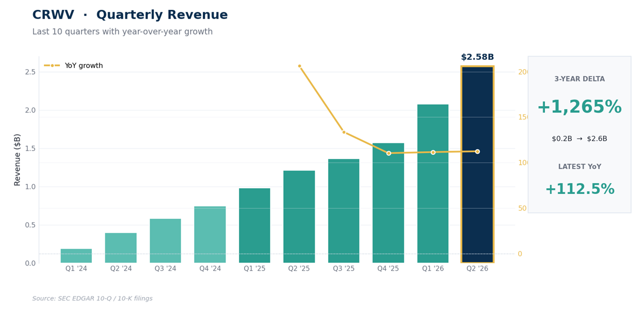644x313 pixels.
Task: Click the +112.5% latest YoY value
Action: click(579, 190)
